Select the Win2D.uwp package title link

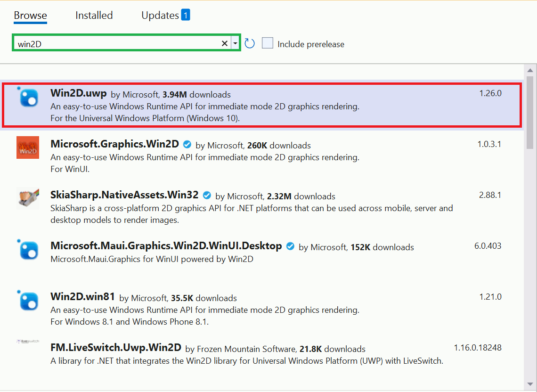tap(78, 93)
